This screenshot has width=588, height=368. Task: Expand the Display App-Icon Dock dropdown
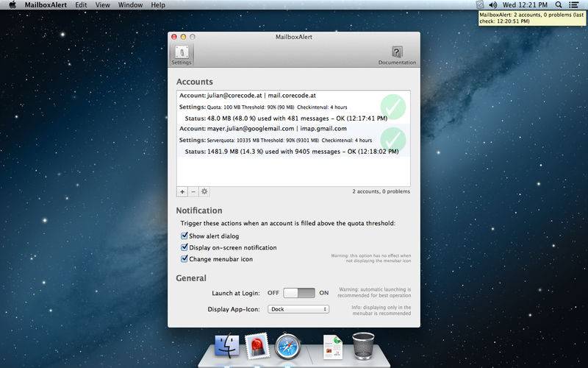pos(298,309)
